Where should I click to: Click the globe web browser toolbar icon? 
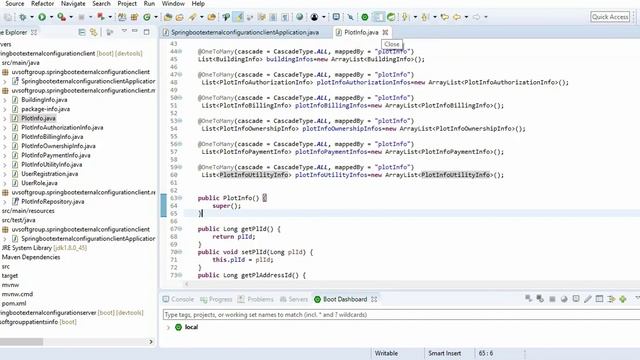[x=300, y=17]
